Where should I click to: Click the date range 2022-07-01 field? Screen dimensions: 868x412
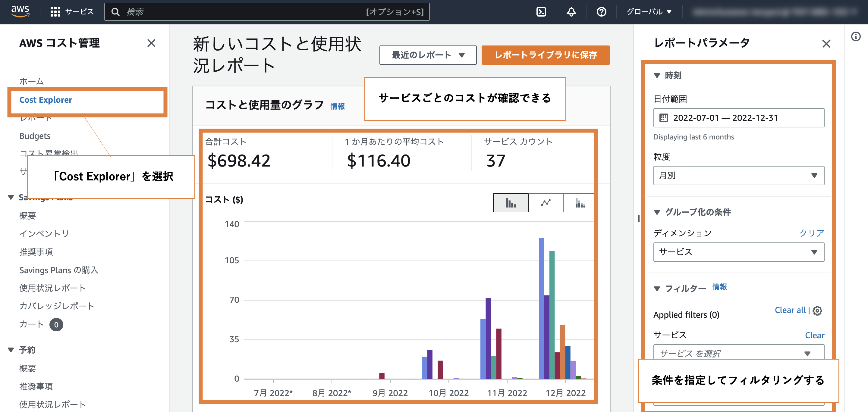coord(739,118)
